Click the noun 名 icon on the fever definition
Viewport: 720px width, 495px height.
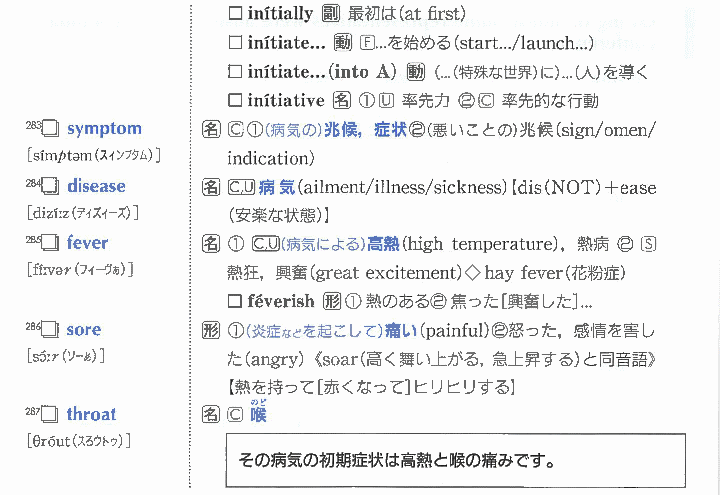point(211,244)
